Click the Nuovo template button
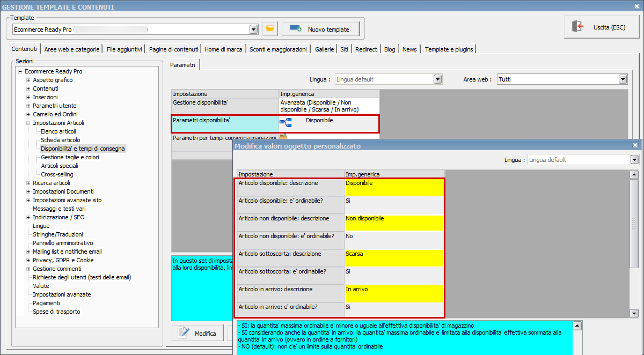 [x=320, y=29]
